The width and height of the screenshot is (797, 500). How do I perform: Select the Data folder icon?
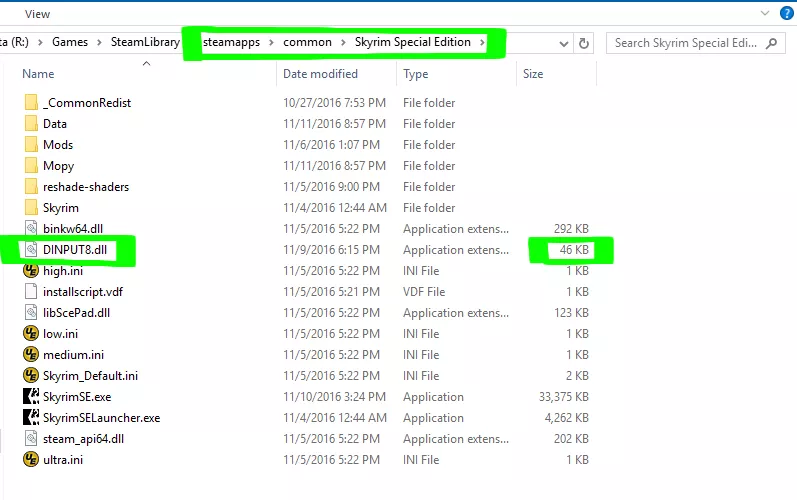(31, 123)
